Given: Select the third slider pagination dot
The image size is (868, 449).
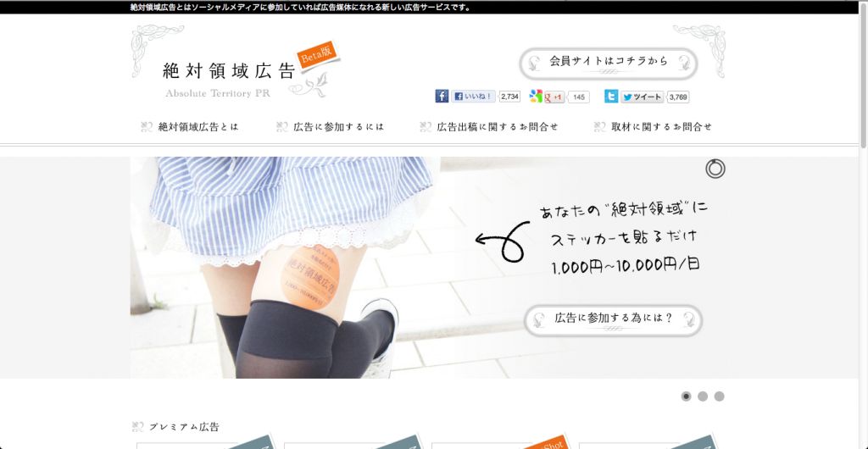Looking at the screenshot, I should click(x=719, y=396).
